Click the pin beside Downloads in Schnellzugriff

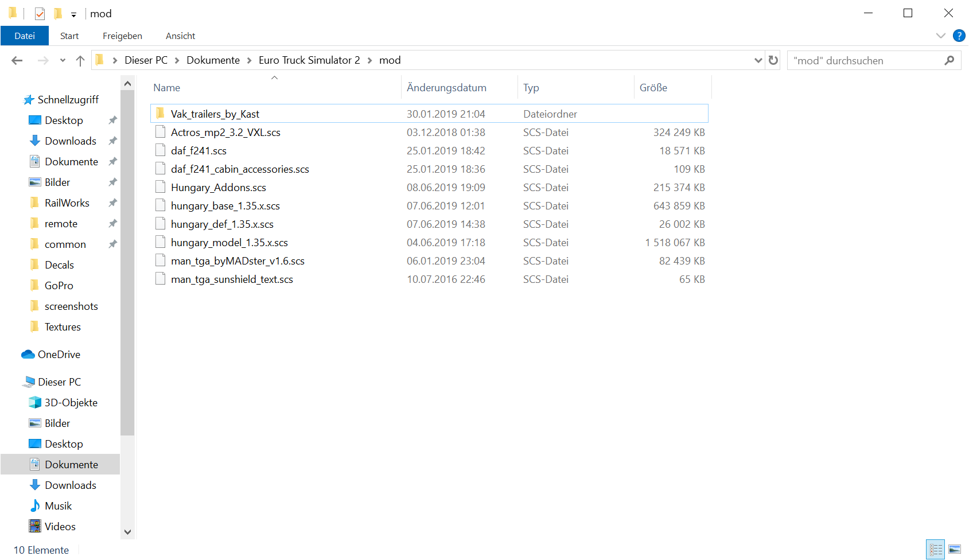coord(112,141)
